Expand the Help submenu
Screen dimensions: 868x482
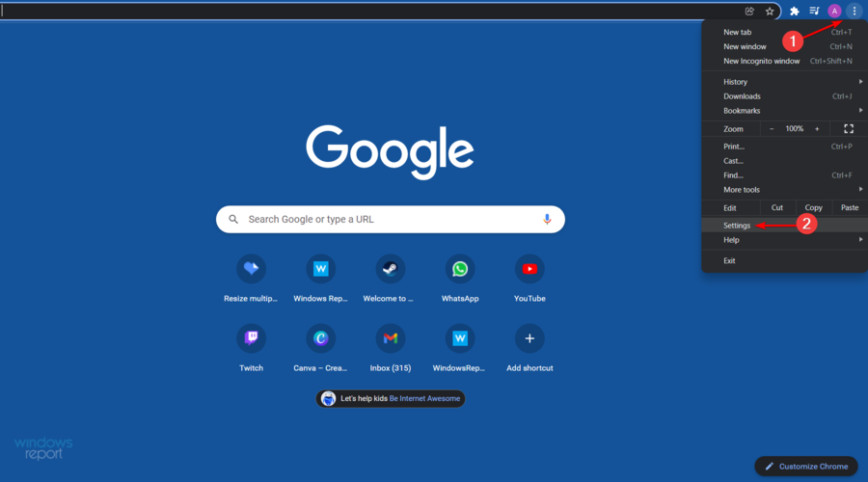[x=784, y=240]
